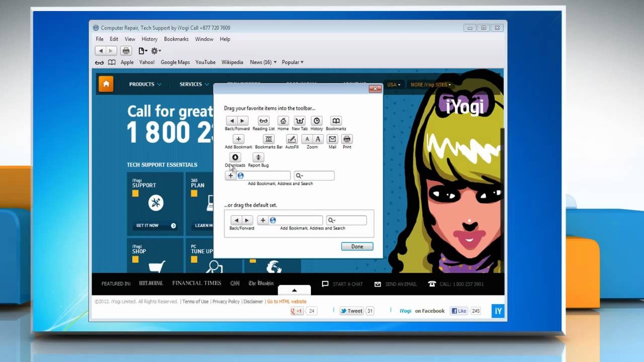
Task: Open USA country dropdown on webpage
Action: click(393, 84)
